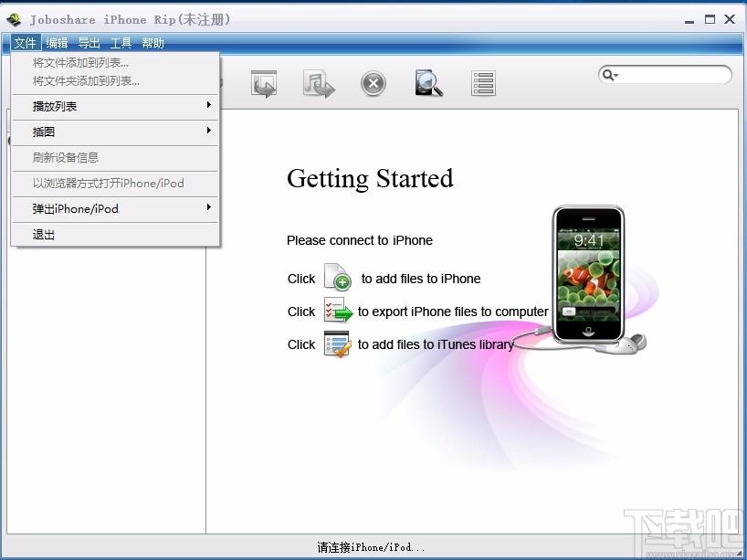This screenshot has height=560, width=747.
Task: Click the Joboshare app icon in title bar
Action: point(15,19)
